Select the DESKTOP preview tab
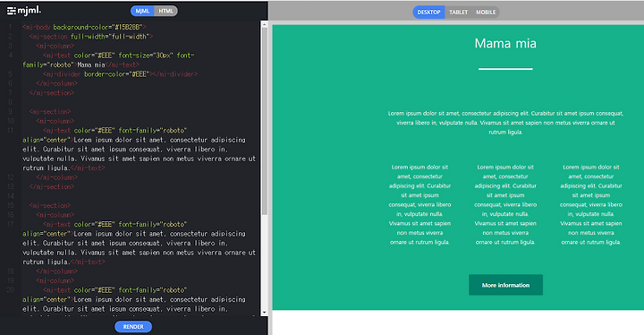 click(428, 13)
